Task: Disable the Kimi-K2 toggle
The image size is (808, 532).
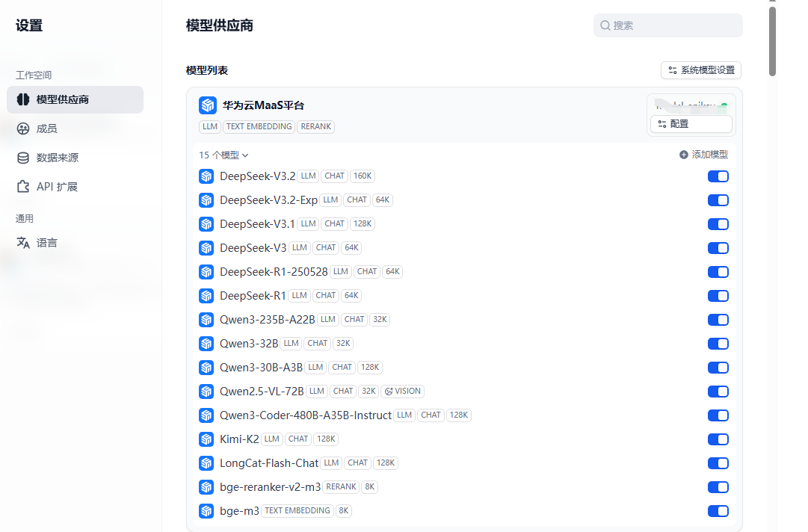Action: point(718,439)
